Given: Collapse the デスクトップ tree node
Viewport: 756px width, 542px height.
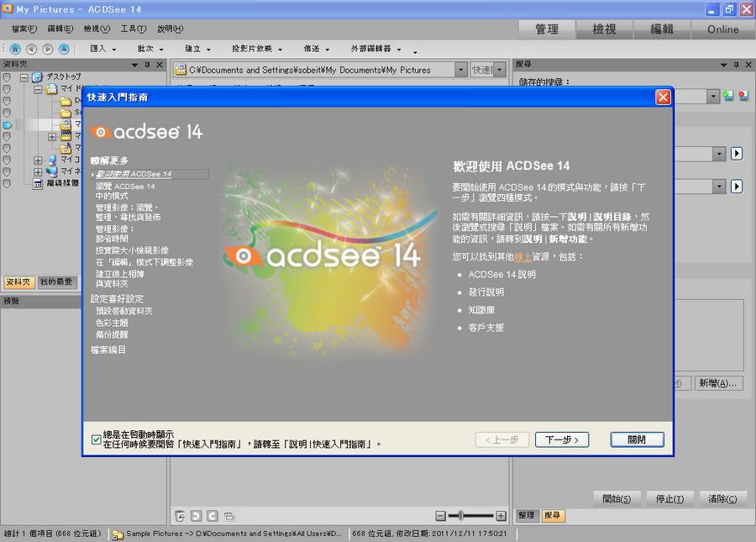Looking at the screenshot, I should (x=24, y=77).
